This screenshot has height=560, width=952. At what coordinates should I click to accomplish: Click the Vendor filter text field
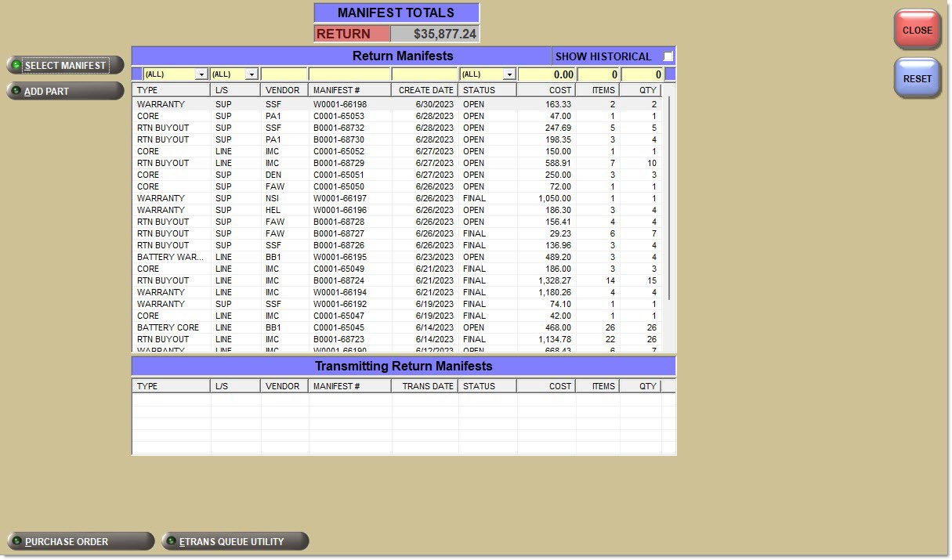click(x=284, y=74)
